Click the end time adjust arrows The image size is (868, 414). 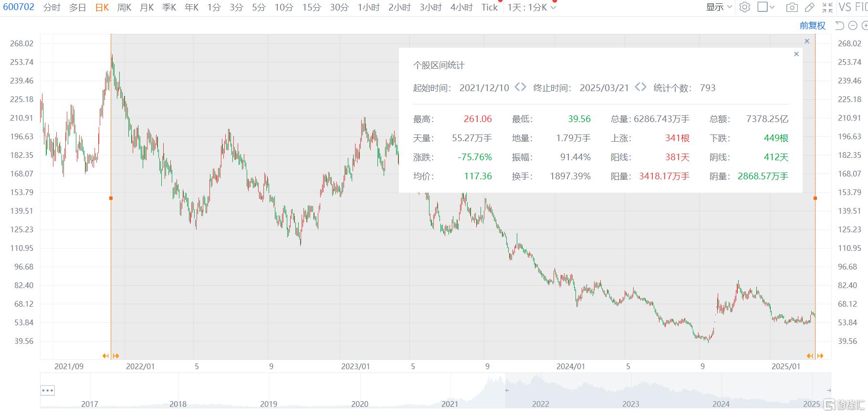[x=640, y=87]
